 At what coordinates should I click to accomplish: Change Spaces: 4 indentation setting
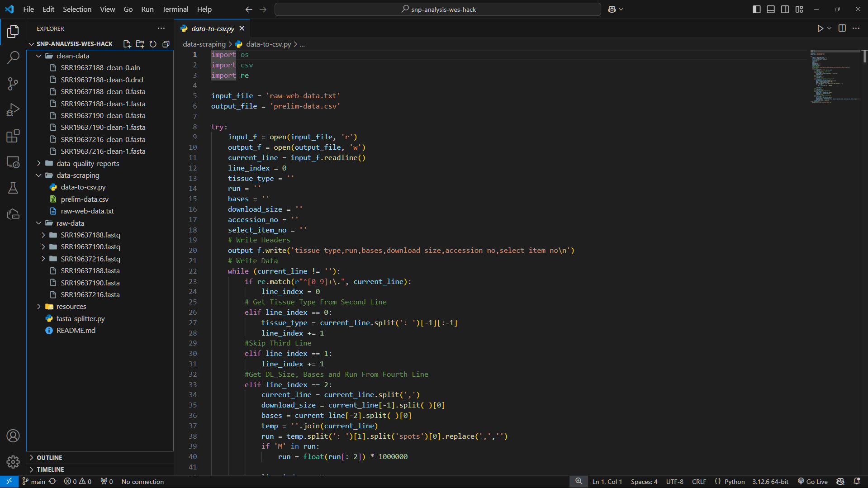[644, 482]
